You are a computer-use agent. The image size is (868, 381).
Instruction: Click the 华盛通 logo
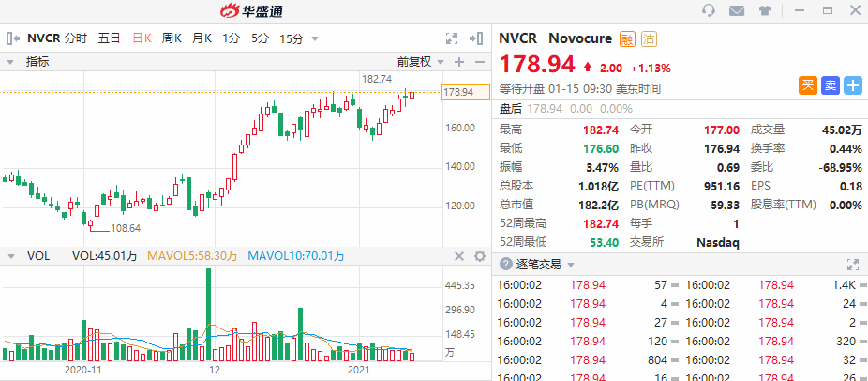[x=252, y=10]
